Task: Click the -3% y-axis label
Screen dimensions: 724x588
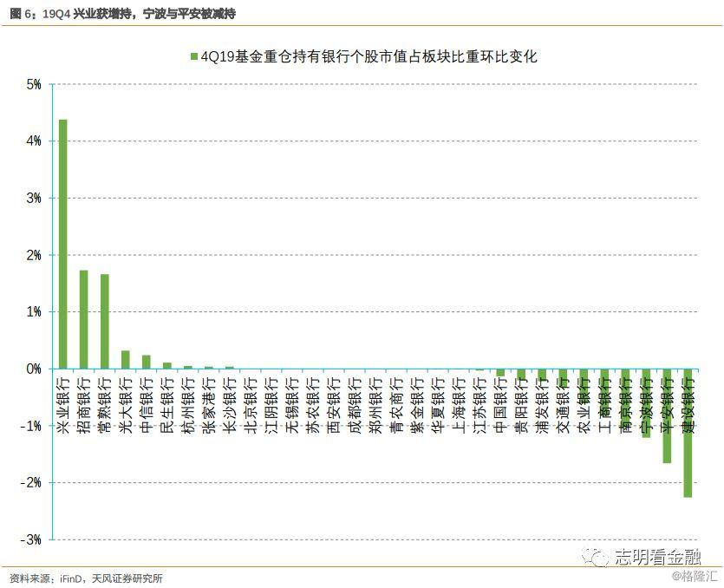Action: point(31,539)
